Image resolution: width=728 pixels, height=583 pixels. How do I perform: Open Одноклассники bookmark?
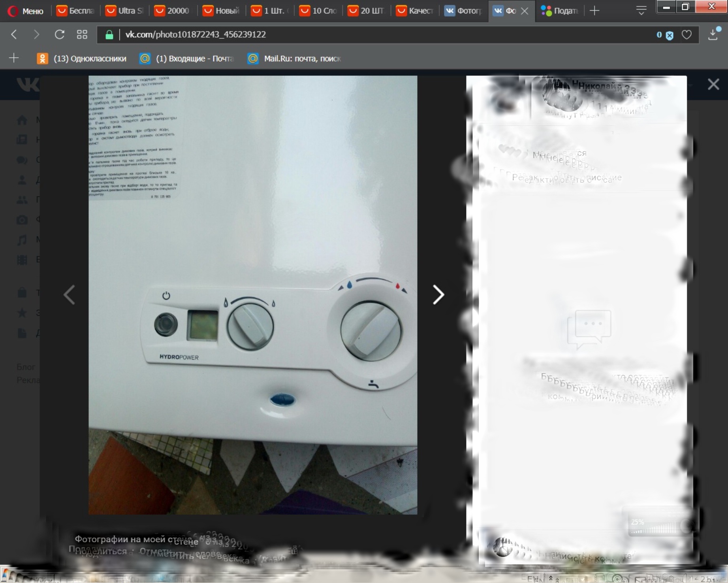pos(82,58)
